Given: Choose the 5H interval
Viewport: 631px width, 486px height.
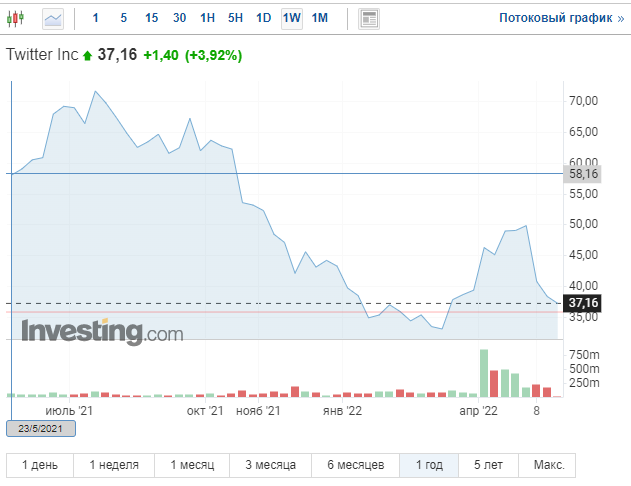Looking at the screenshot, I should coord(235,18).
